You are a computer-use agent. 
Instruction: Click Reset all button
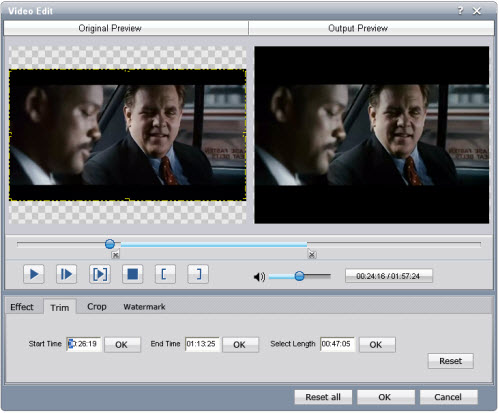pyautogui.click(x=323, y=397)
